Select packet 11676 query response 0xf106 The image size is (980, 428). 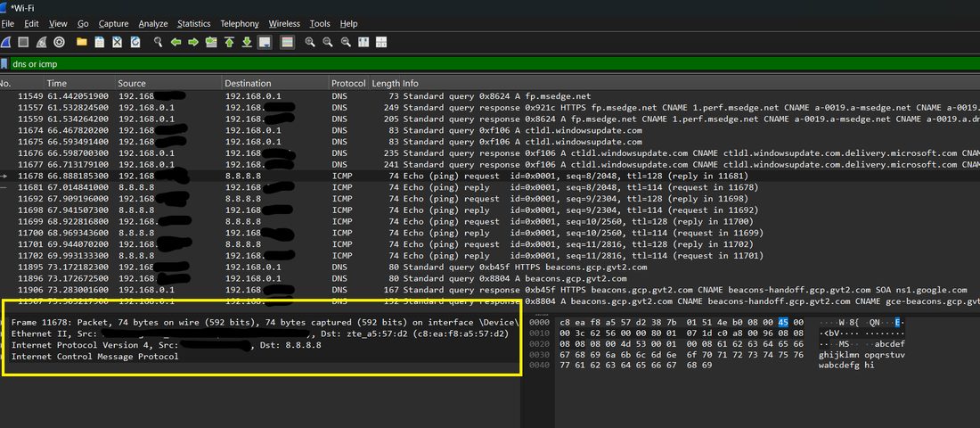pyautogui.click(x=490, y=153)
